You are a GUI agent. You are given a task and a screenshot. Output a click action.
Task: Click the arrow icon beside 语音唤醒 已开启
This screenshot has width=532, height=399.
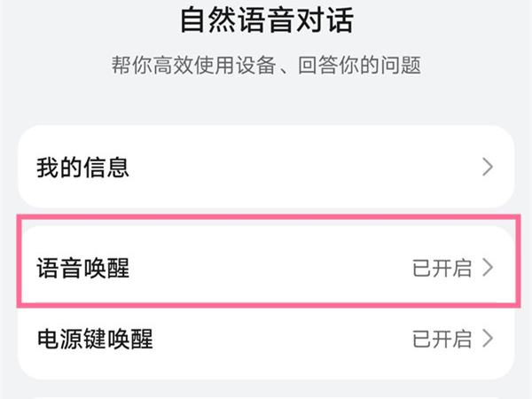(x=487, y=268)
